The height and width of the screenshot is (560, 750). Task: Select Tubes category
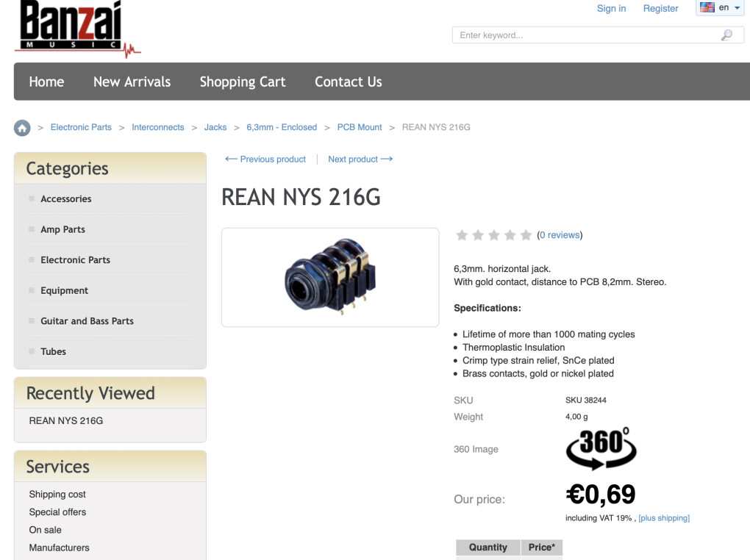pos(53,352)
